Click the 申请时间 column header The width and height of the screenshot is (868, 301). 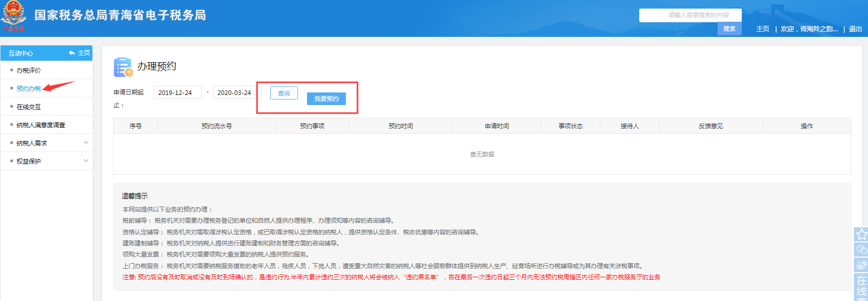coord(497,126)
